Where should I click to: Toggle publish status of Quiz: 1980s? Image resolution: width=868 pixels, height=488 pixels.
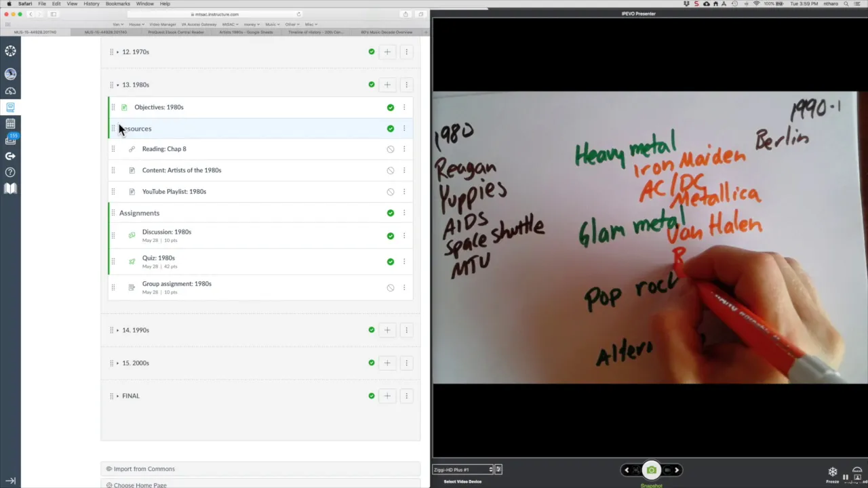(391, 262)
